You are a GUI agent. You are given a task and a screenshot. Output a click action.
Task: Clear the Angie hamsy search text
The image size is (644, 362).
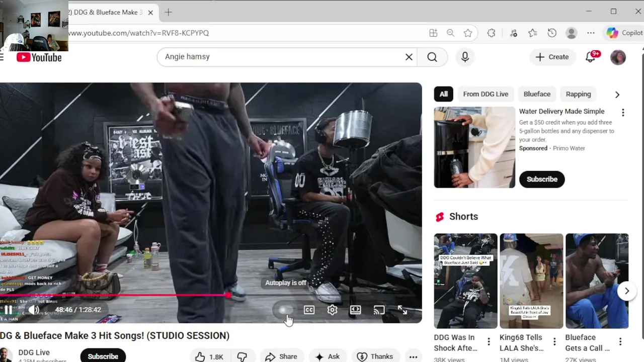click(x=409, y=57)
